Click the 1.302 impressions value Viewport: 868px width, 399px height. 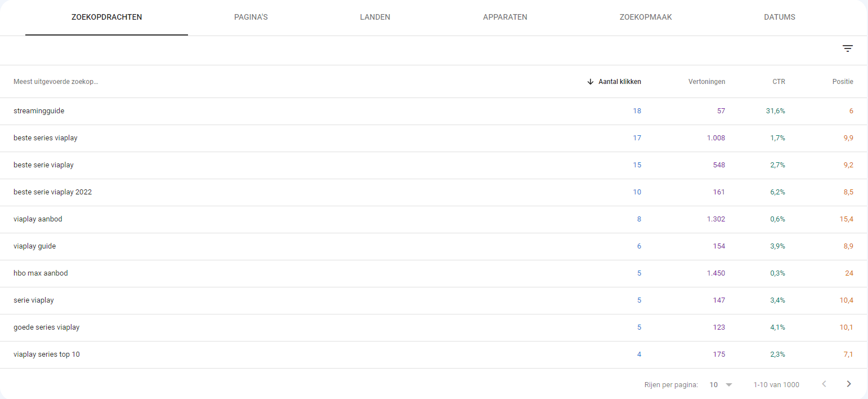point(716,219)
